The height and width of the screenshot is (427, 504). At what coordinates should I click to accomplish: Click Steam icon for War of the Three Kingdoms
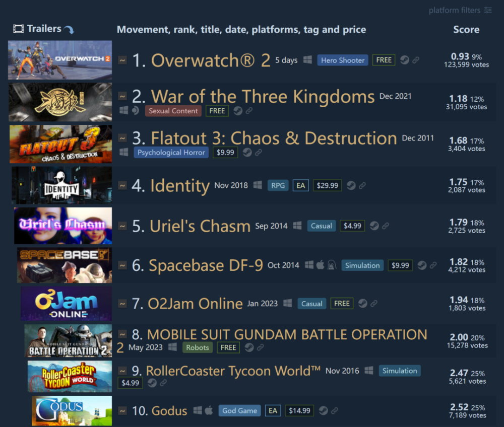tap(238, 111)
